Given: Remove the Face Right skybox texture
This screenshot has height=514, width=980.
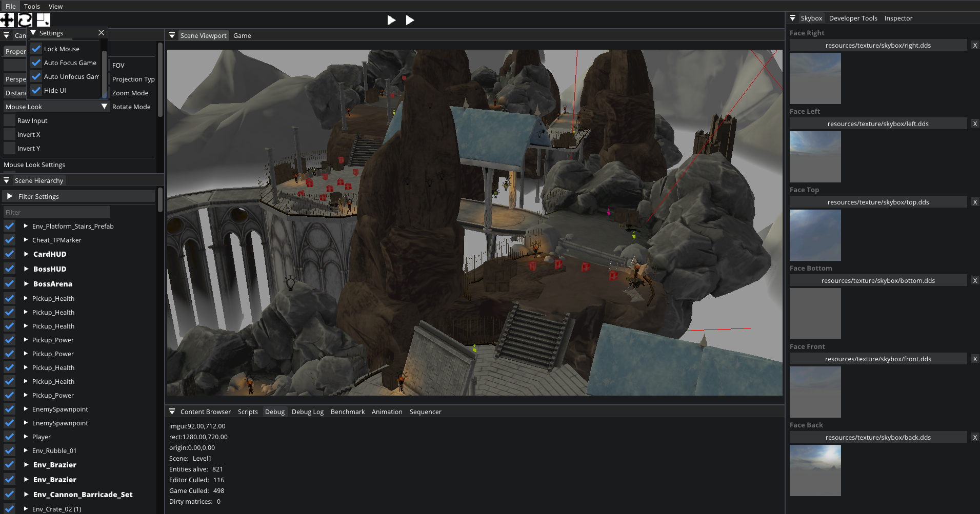Looking at the screenshot, I should click(974, 46).
